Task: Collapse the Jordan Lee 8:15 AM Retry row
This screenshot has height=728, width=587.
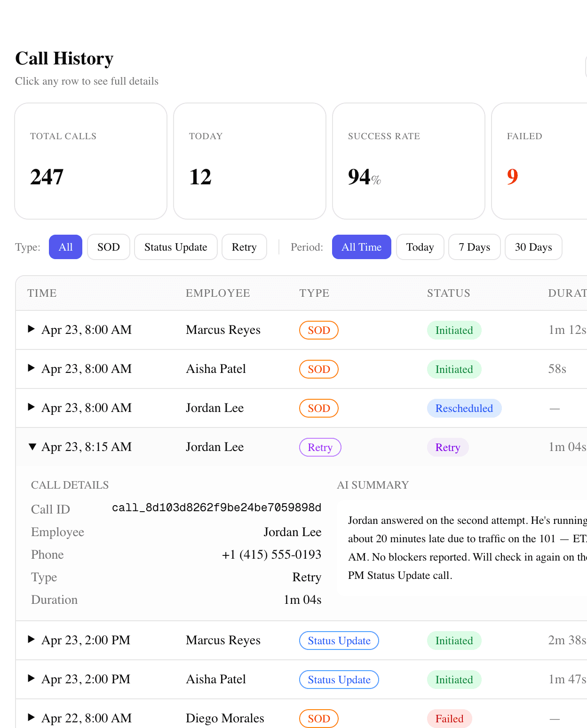Action: pos(32,447)
